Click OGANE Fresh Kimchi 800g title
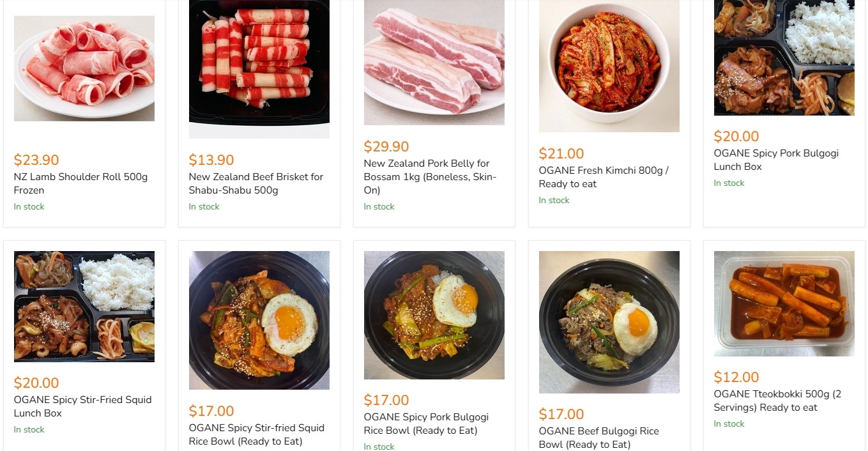This screenshot has width=868, height=451. pos(603,177)
